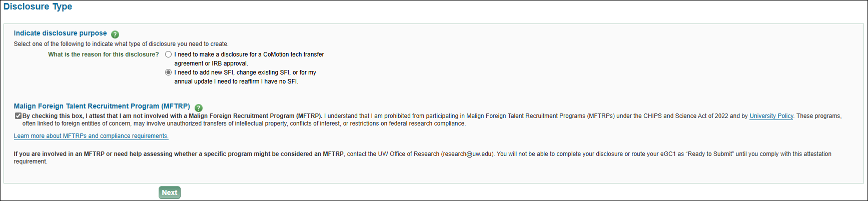868x201 pixels.
Task: Click the Indicate disclosure purpose heading text
Action: point(60,33)
